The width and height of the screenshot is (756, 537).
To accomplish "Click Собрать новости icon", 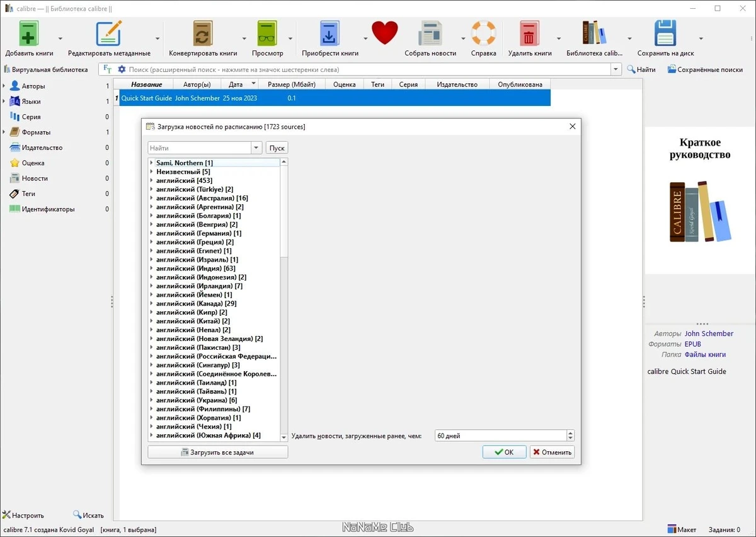I will click(x=430, y=33).
